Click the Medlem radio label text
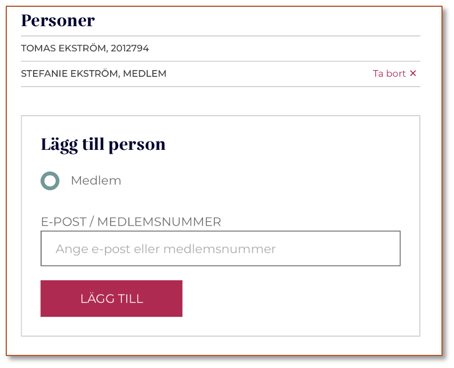 click(x=96, y=180)
